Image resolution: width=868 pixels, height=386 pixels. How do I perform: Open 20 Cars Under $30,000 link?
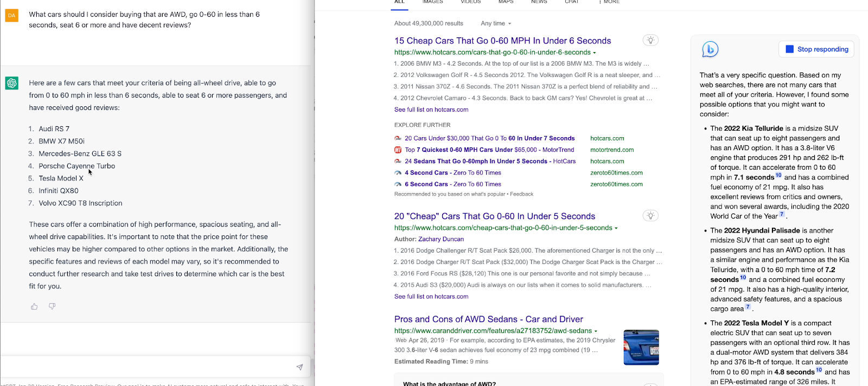489,138
